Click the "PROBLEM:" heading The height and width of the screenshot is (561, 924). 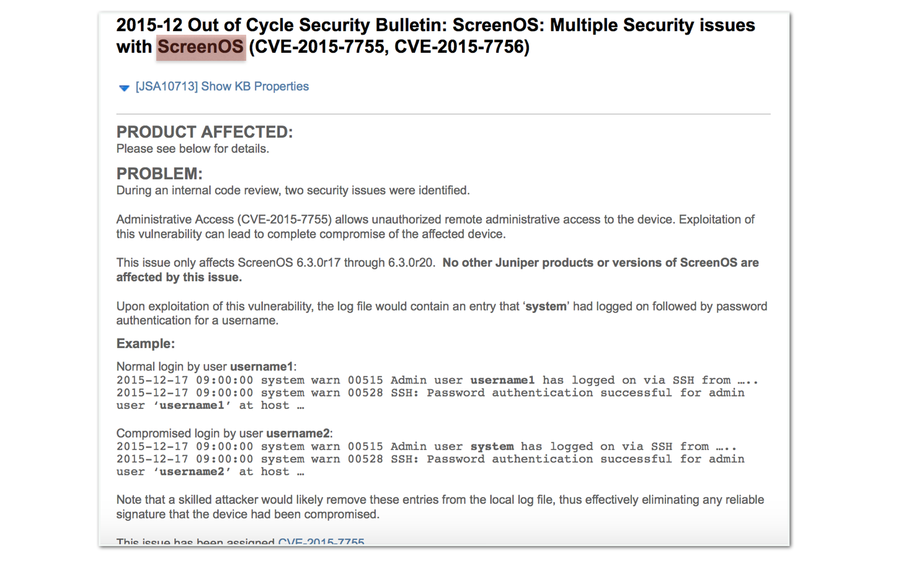click(159, 174)
